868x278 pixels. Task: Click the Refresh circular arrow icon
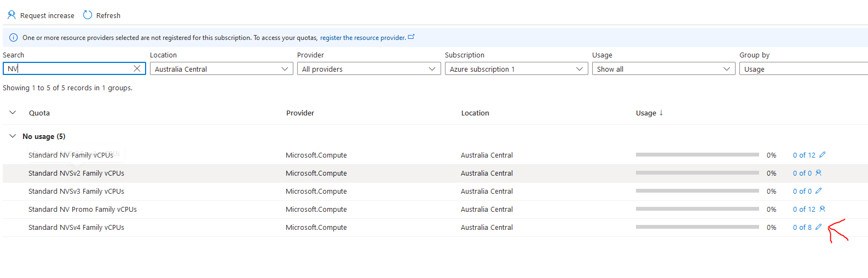pos(88,15)
